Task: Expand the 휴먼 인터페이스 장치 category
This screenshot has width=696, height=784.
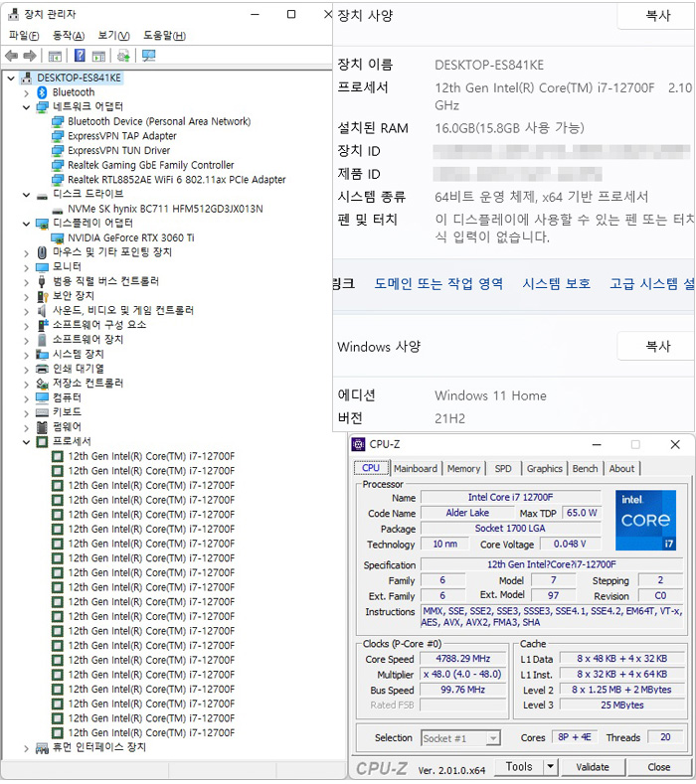Action: tap(27, 748)
